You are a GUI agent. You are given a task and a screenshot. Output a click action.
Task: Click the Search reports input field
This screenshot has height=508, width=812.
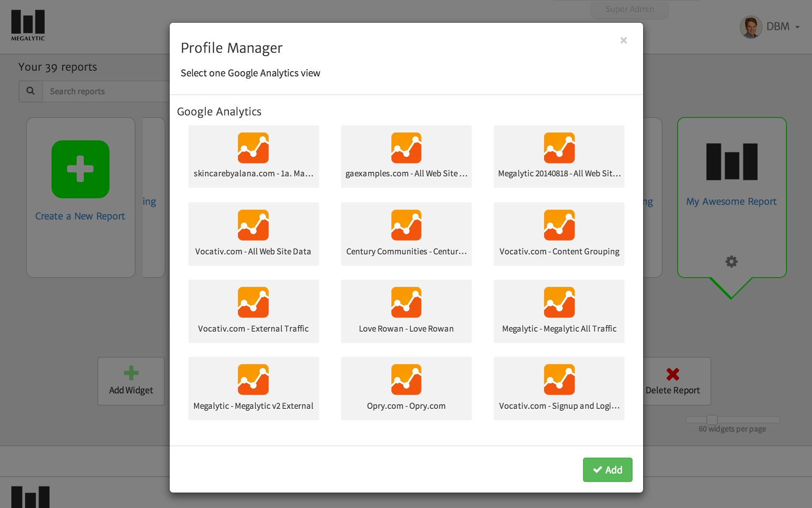[x=106, y=91]
